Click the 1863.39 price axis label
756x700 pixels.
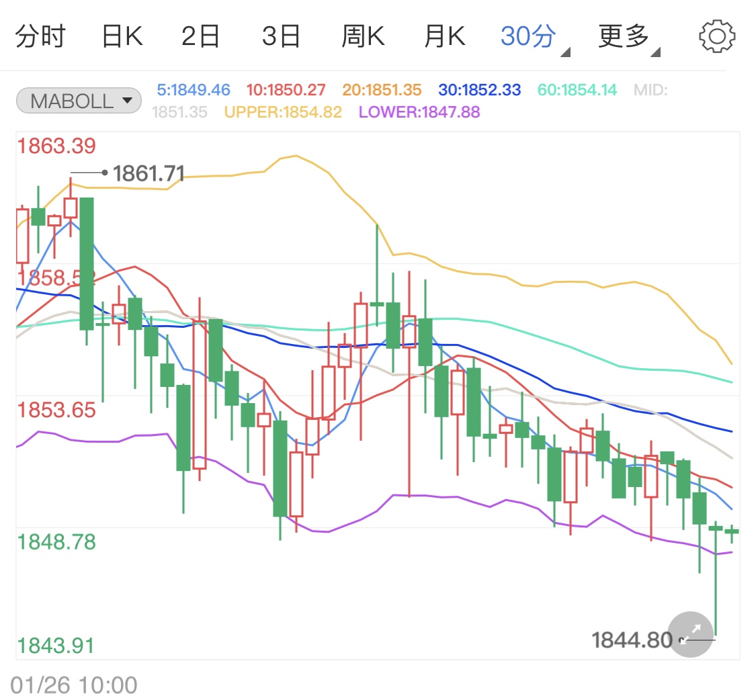click(56, 146)
